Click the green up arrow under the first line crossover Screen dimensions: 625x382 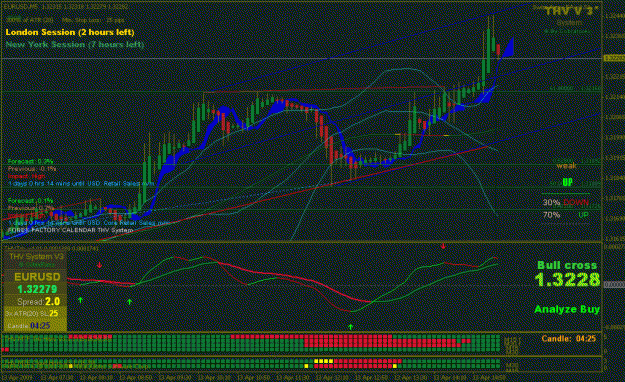130,302
